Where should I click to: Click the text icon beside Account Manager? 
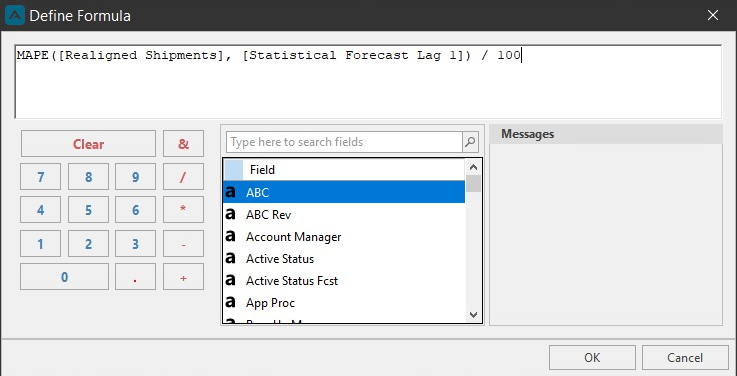[230, 237]
